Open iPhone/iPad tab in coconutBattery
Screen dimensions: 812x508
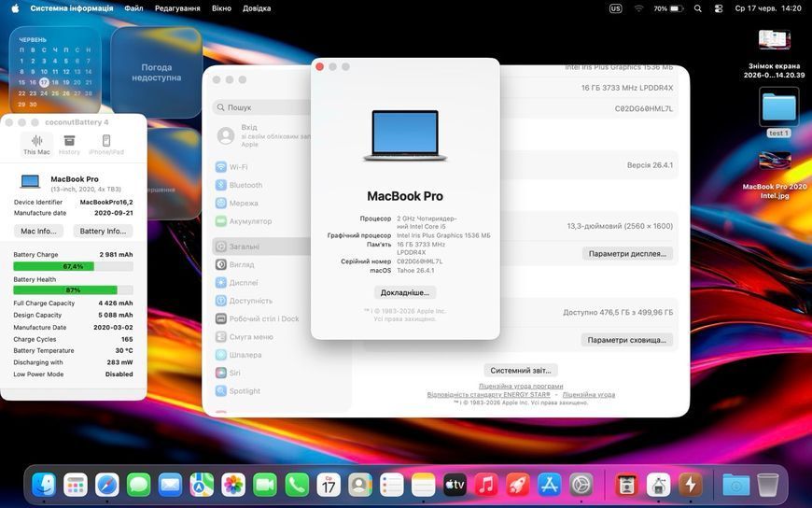[106, 145]
